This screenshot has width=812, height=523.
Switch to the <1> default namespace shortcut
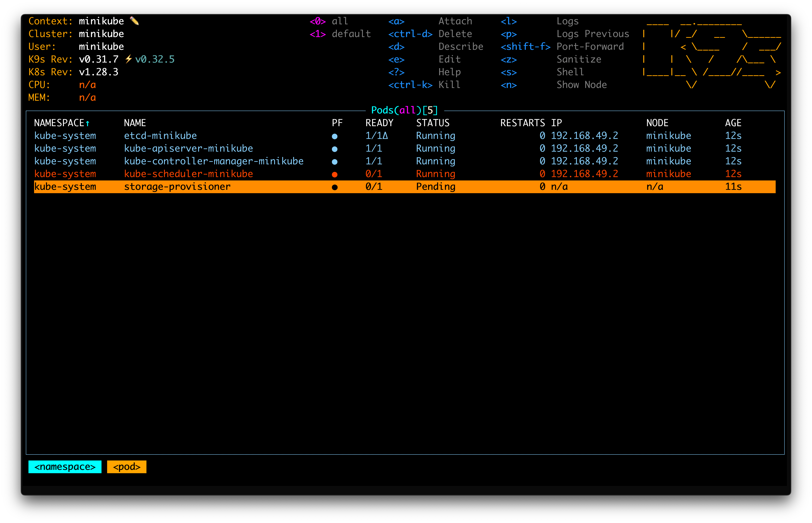pyautogui.click(x=340, y=34)
